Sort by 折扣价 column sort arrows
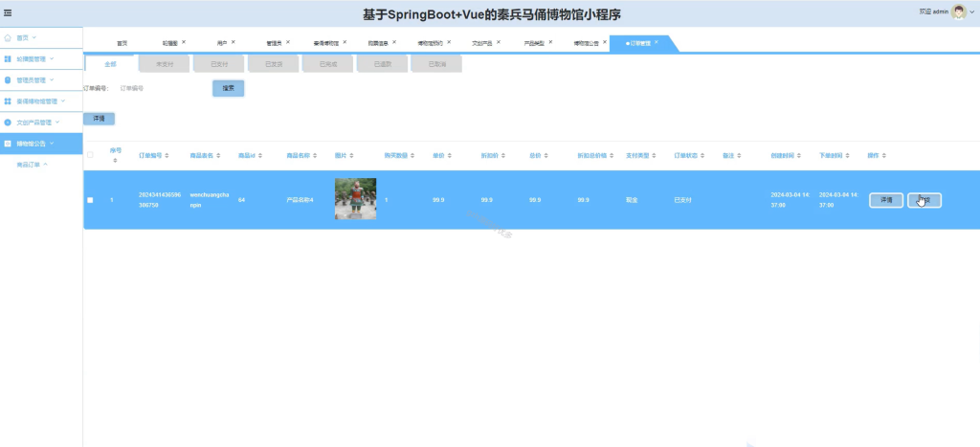The width and height of the screenshot is (980, 447). coord(503,155)
